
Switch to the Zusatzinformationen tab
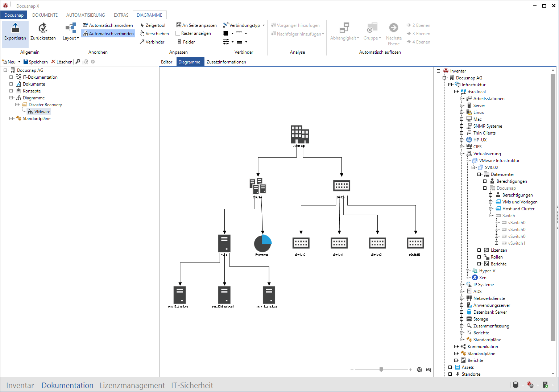pyautogui.click(x=226, y=62)
